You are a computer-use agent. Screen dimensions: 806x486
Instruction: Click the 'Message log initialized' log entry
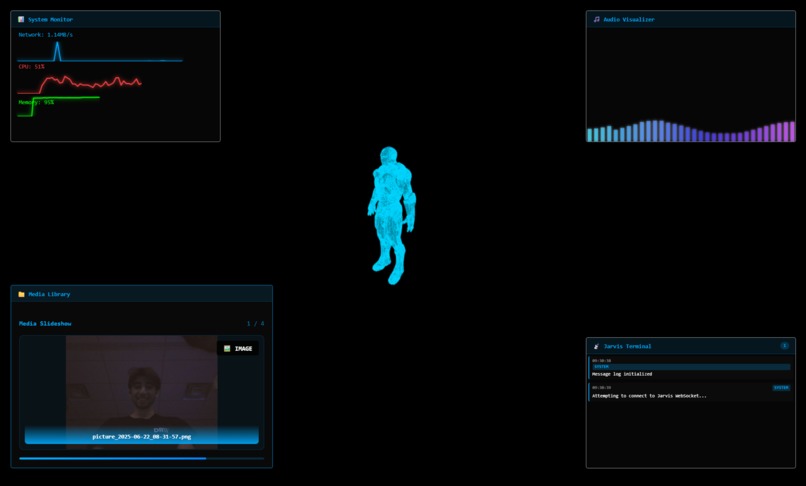[x=690, y=368]
